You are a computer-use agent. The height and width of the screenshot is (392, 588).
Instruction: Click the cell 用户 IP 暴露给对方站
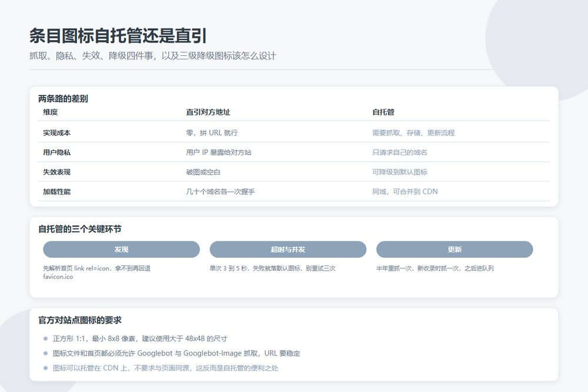[x=219, y=152]
